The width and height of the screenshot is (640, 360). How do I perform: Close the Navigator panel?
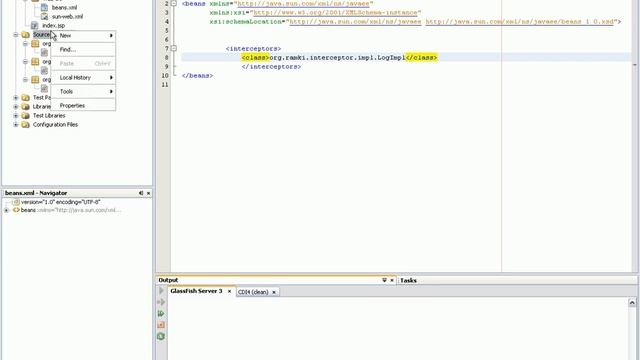tap(148, 193)
